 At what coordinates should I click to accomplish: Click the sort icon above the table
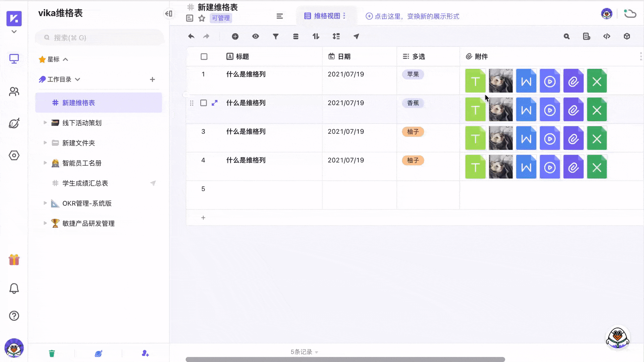point(316,36)
